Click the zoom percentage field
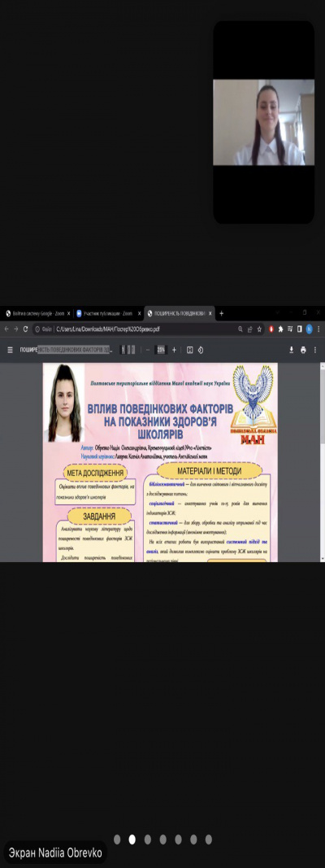Image resolution: width=325 pixels, height=868 pixels. 161,350
